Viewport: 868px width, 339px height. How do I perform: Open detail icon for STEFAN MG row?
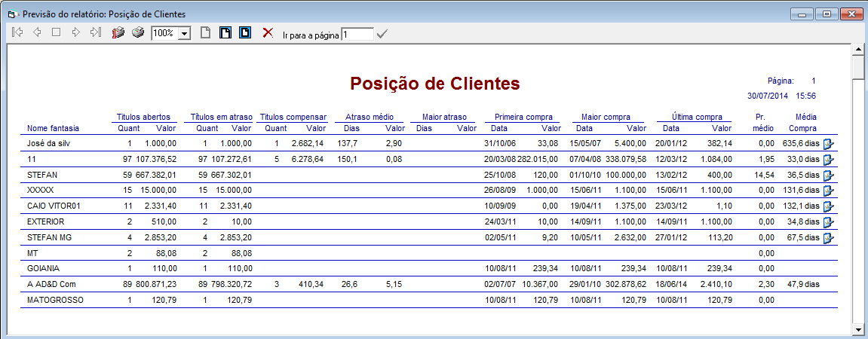coord(829,238)
